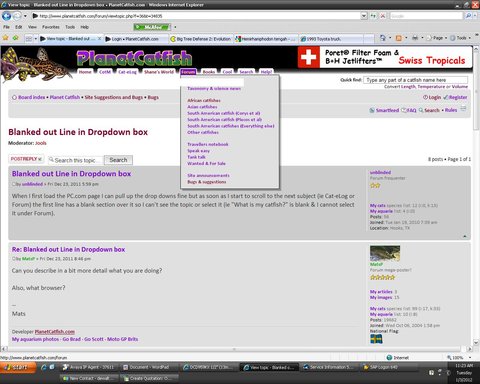The width and height of the screenshot is (480, 384).
Task: Click the Quick find catfish name field
Action: tap(415, 80)
